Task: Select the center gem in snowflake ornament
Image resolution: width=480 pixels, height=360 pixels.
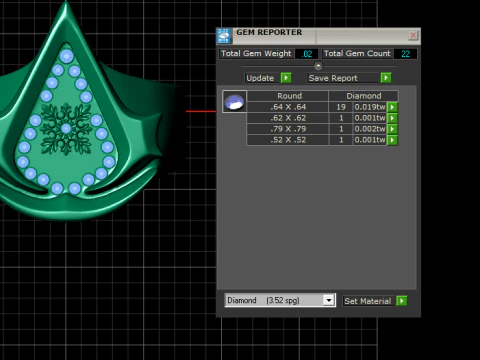Action: pyautogui.click(x=66, y=128)
